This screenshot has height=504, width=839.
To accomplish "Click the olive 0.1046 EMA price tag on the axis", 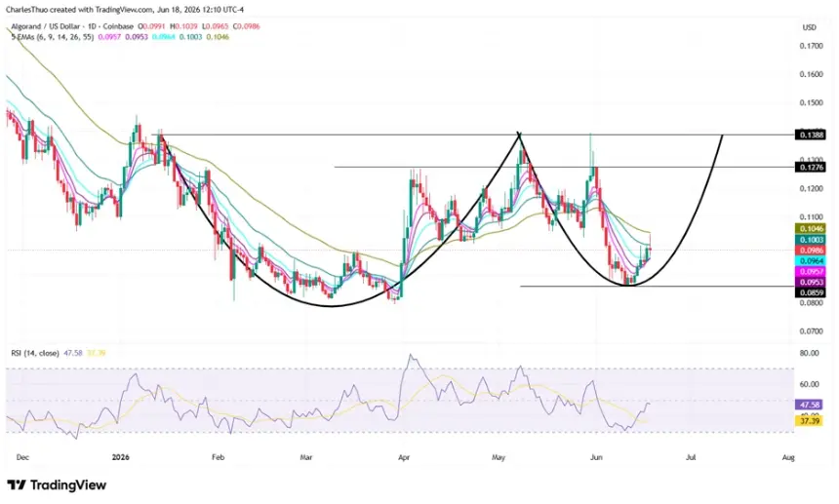I will [810, 229].
